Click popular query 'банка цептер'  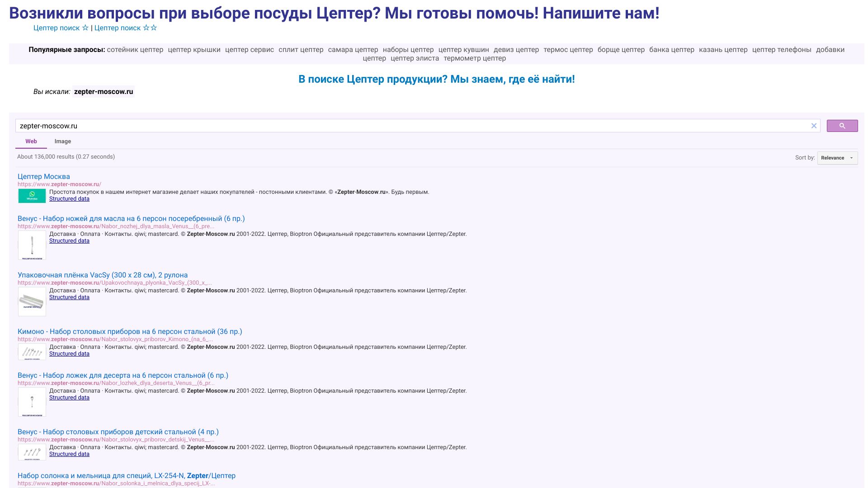click(672, 50)
